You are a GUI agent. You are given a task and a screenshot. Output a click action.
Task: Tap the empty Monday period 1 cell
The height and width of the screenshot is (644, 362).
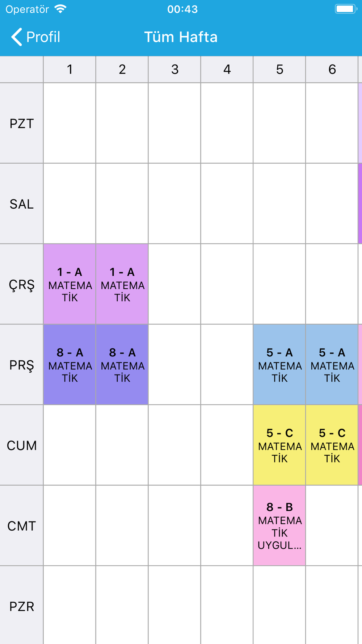click(70, 123)
